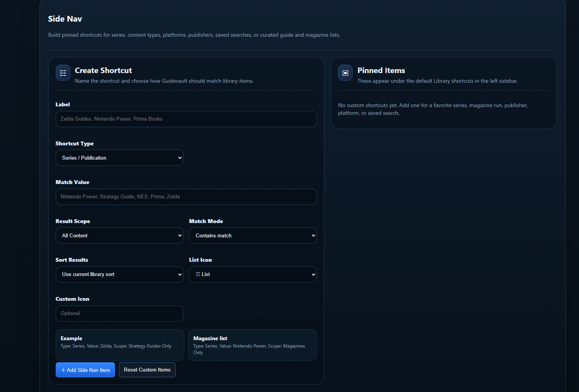
Task: Click the Match Mode field label
Action: [206, 221]
